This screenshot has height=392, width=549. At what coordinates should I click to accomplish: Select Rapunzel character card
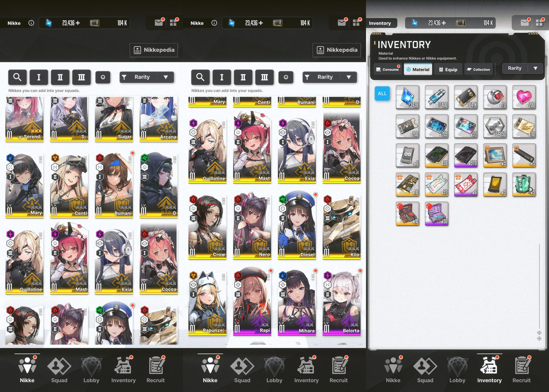[208, 302]
